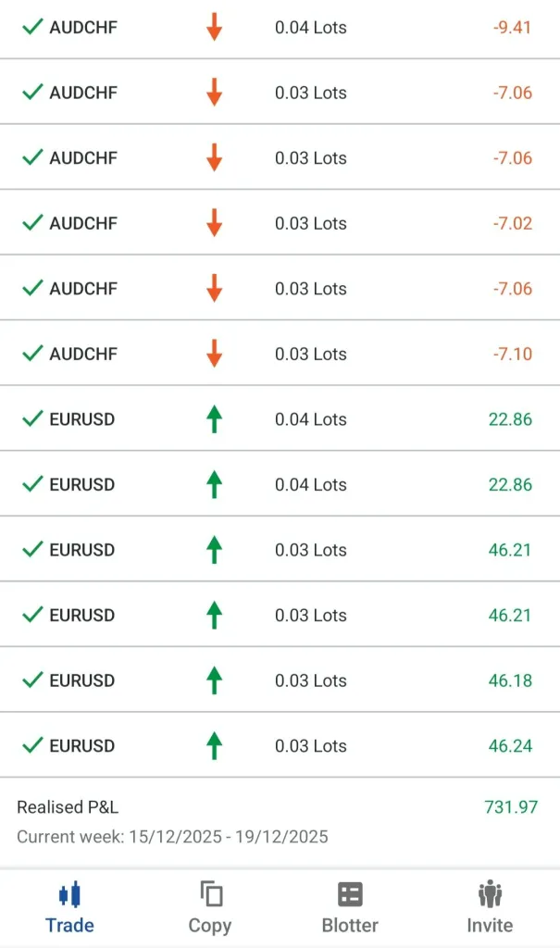The width and height of the screenshot is (560, 948).
Task: Click 0.04 Lots in the -9.41 row
Action: click(311, 28)
